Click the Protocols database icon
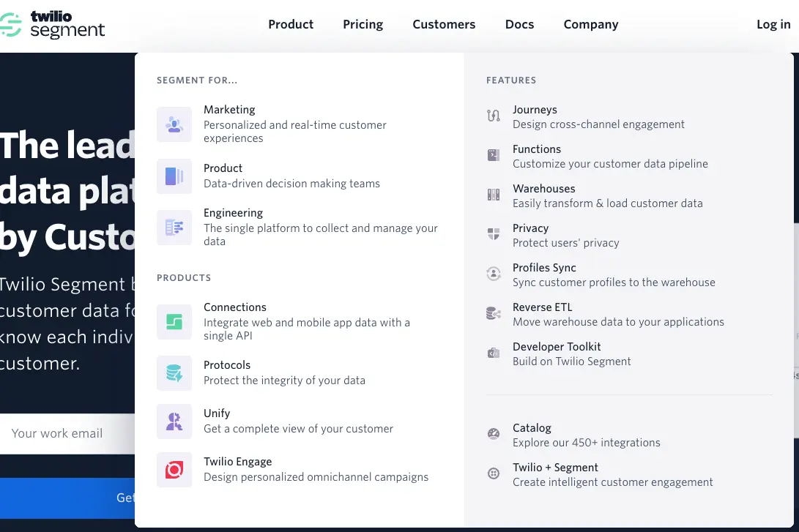Image resolution: width=799 pixels, height=532 pixels. tap(174, 373)
